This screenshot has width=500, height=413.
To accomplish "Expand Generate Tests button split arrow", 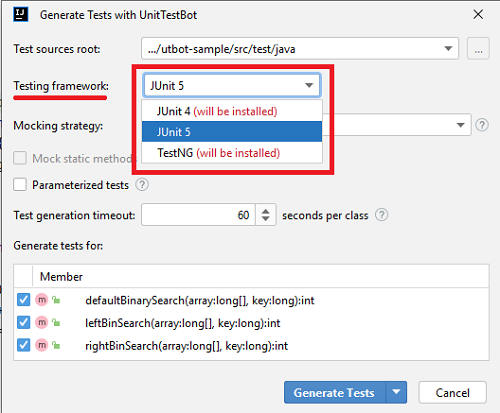I will click(x=396, y=392).
